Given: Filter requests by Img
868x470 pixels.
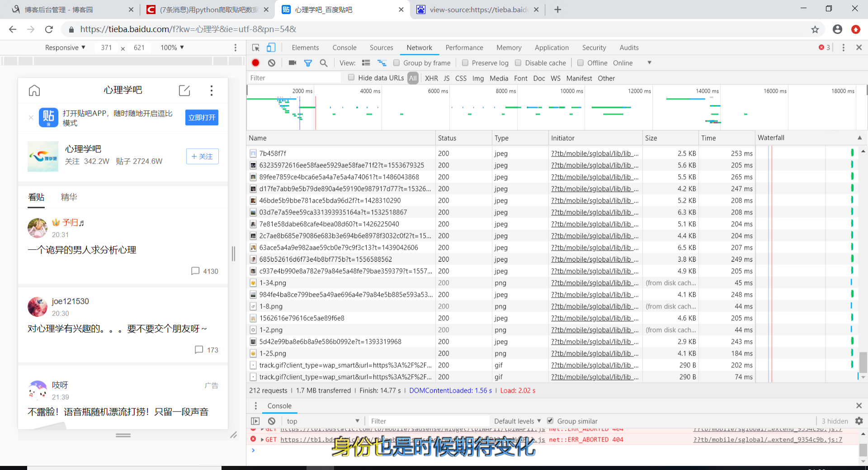Looking at the screenshot, I should [x=478, y=78].
